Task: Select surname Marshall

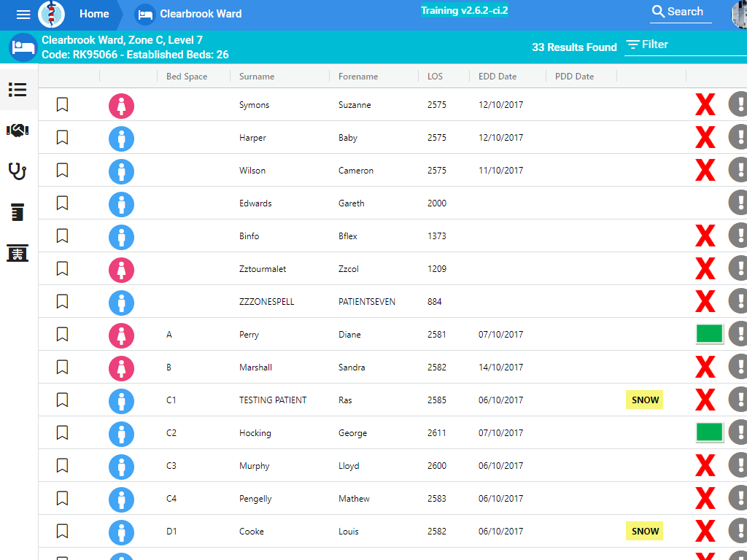Action: [255, 367]
